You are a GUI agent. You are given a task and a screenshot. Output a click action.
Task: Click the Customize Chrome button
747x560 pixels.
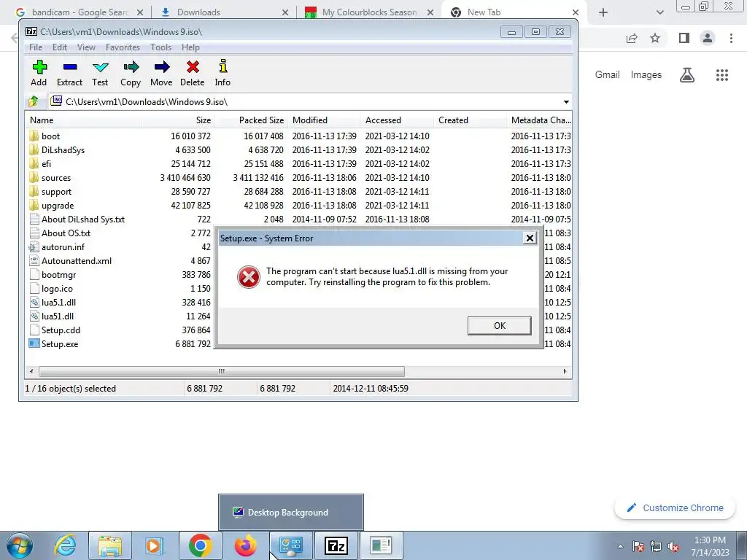tap(676, 507)
